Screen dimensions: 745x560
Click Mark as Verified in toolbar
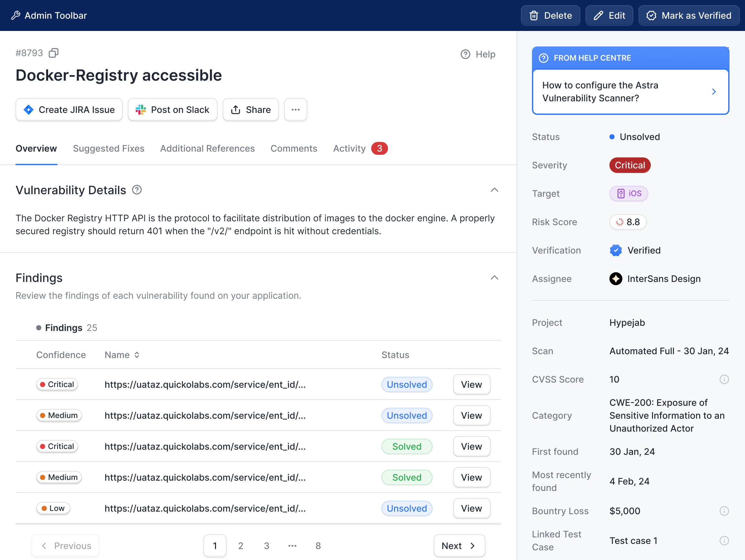689,15
